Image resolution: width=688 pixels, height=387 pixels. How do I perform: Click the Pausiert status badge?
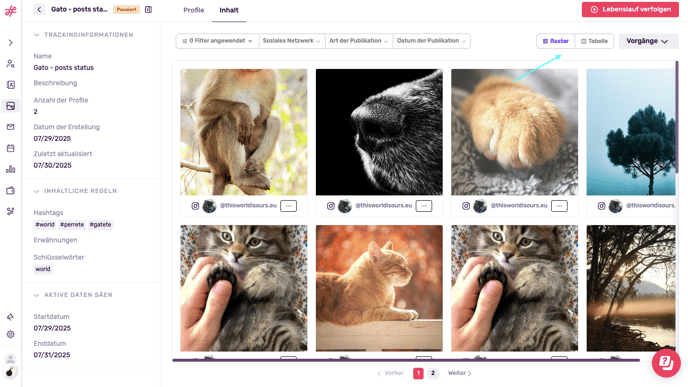tap(126, 9)
